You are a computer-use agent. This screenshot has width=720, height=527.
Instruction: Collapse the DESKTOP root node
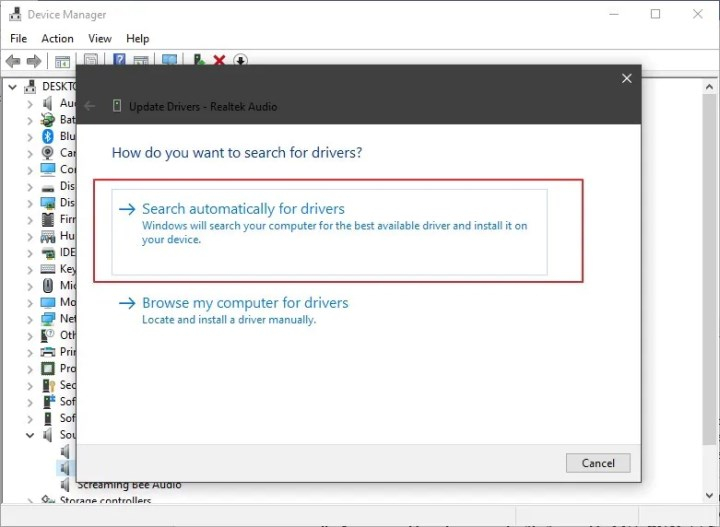(x=12, y=86)
